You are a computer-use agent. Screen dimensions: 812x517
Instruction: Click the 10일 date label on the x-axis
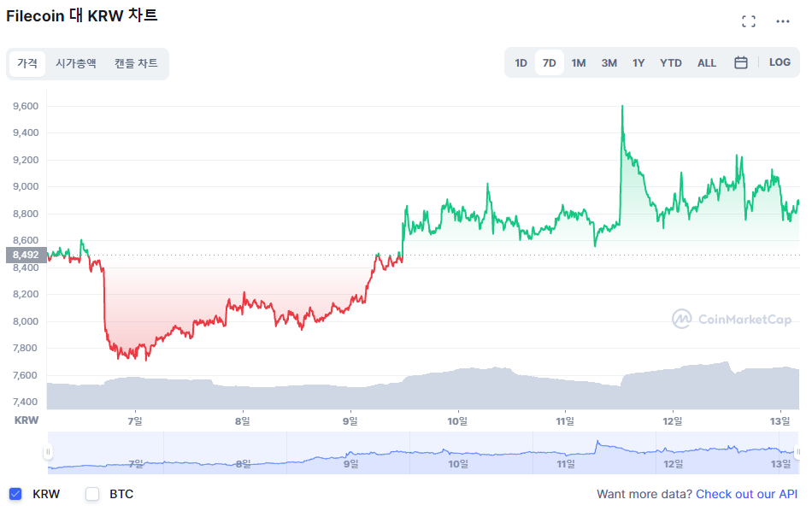[457, 421]
